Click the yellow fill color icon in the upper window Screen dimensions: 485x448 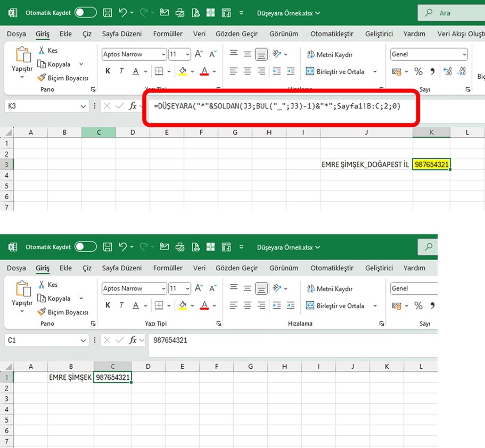click(183, 71)
